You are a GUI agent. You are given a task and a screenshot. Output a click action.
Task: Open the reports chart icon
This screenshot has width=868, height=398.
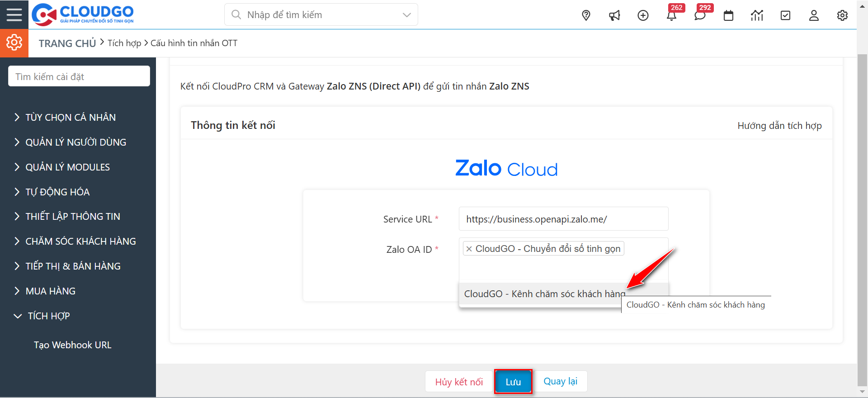click(757, 15)
